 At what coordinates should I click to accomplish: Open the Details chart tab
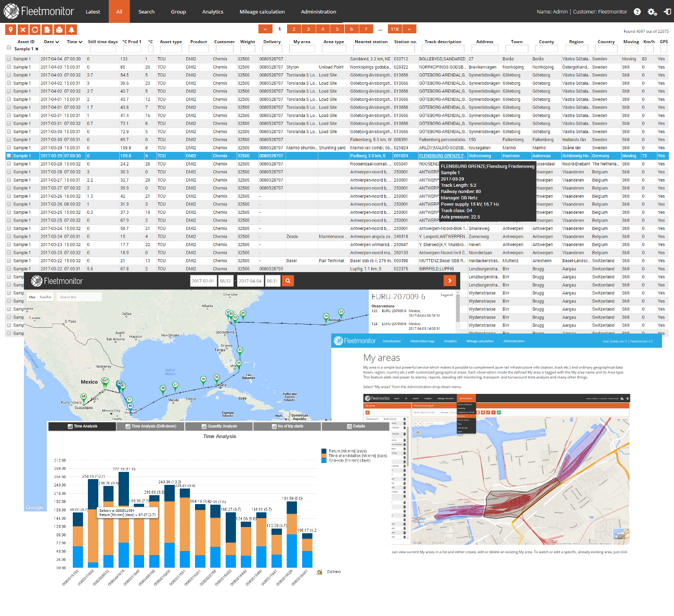tap(356, 426)
